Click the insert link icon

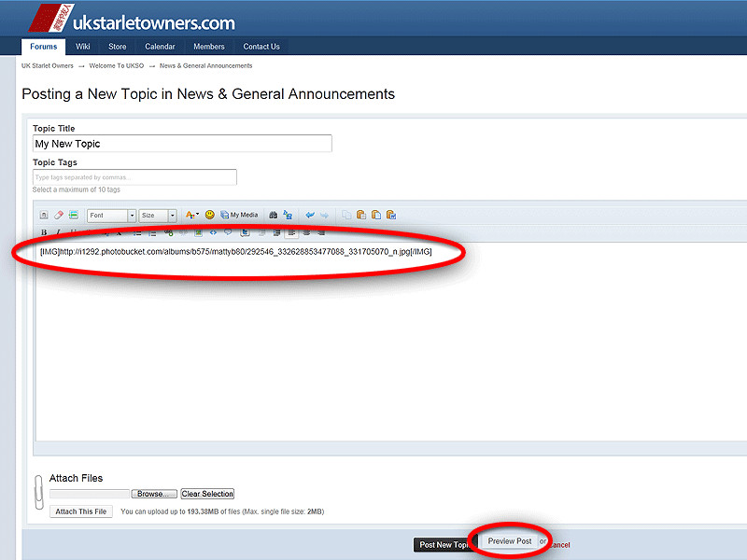tap(168, 232)
